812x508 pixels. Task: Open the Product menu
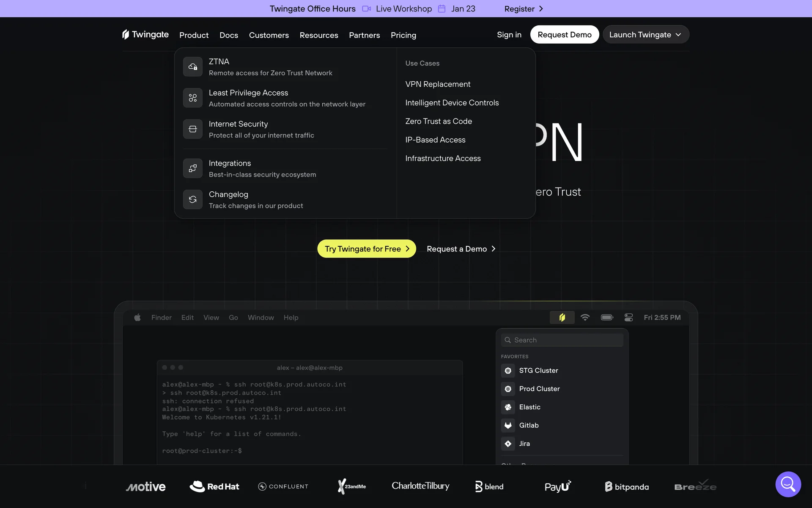tap(194, 35)
